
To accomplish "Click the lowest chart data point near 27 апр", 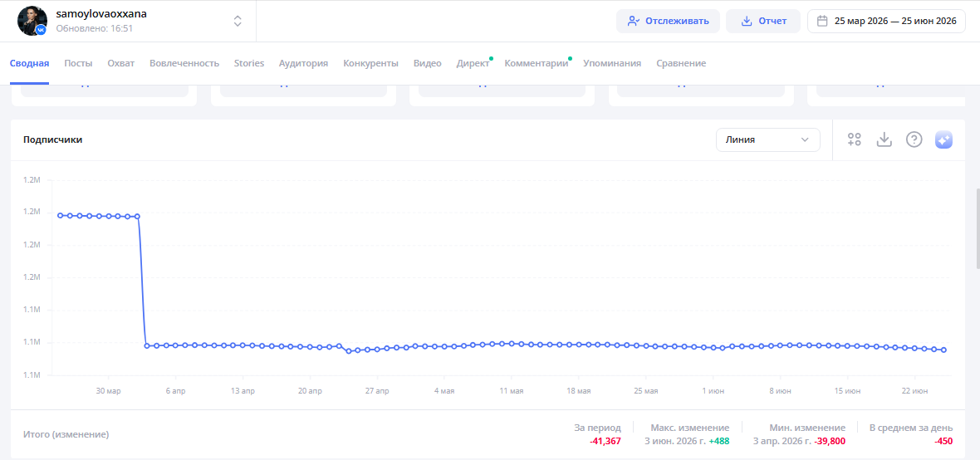I will (x=349, y=350).
